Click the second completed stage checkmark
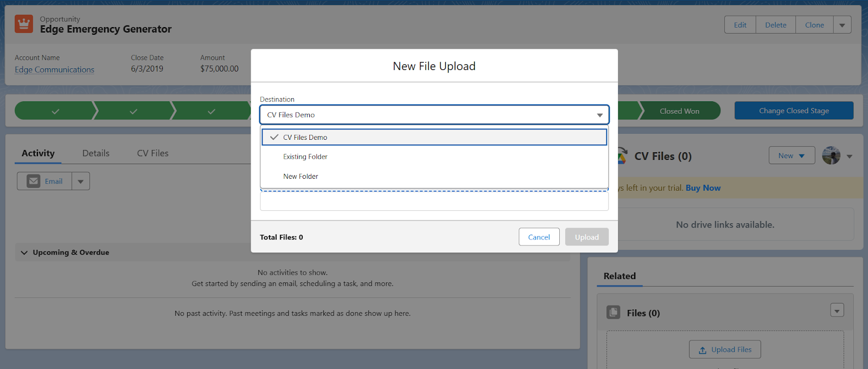The width and height of the screenshot is (868, 369). (x=133, y=111)
